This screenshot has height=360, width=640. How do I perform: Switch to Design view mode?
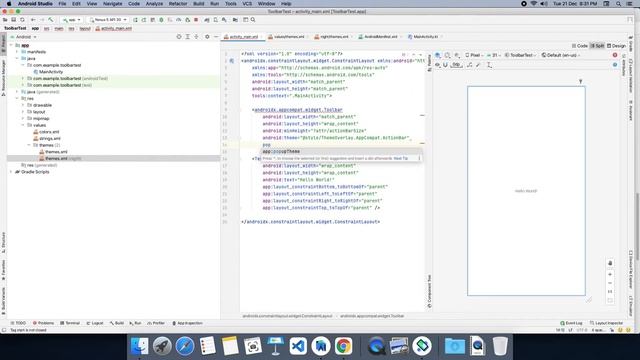[616, 46]
